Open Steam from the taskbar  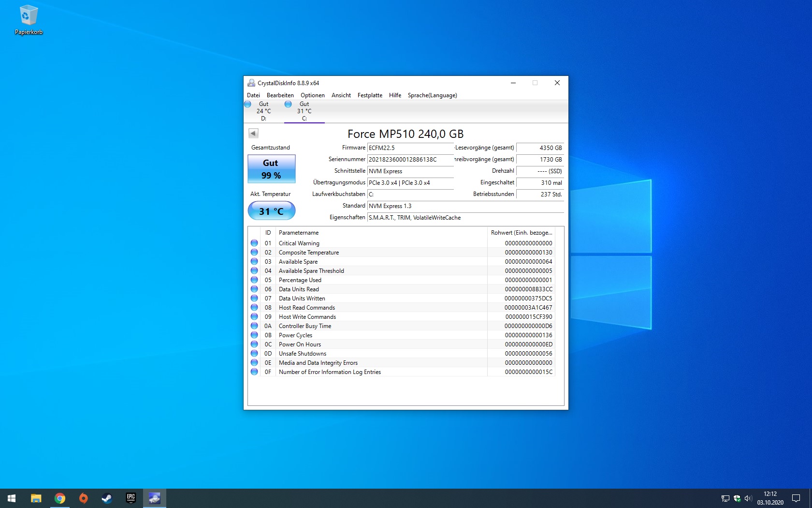(107, 498)
